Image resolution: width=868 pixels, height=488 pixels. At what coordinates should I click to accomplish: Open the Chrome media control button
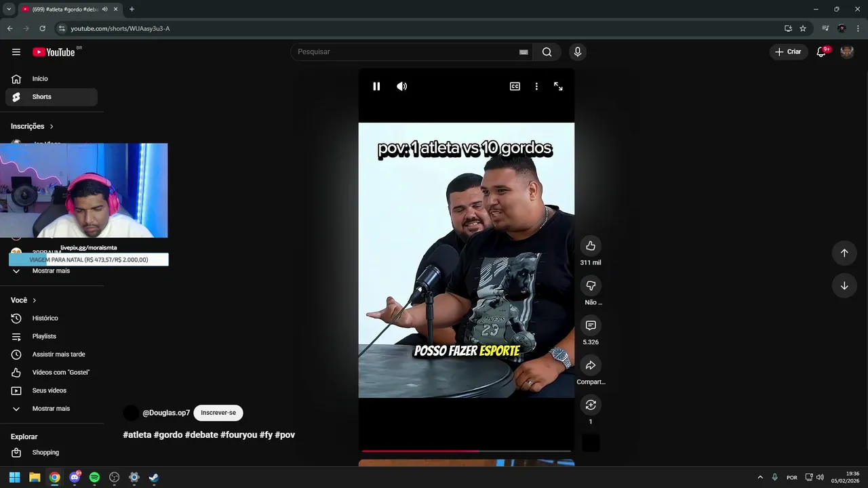[825, 28]
